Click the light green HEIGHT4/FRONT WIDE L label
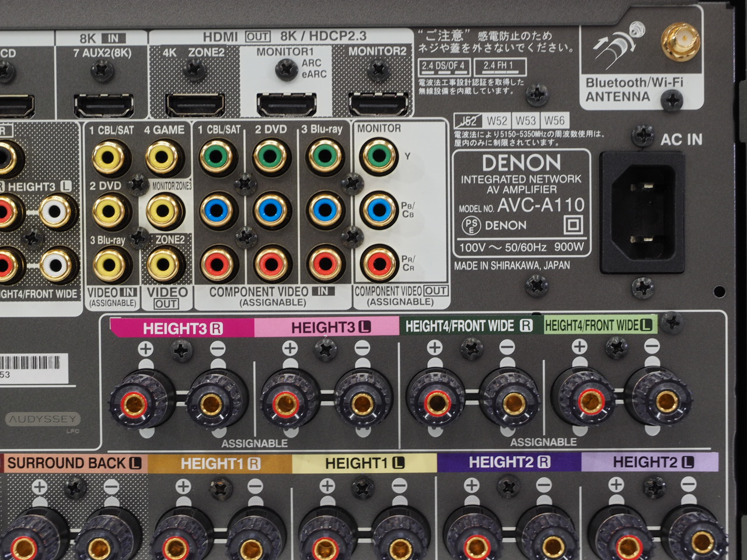The image size is (747, 560). tap(601, 325)
